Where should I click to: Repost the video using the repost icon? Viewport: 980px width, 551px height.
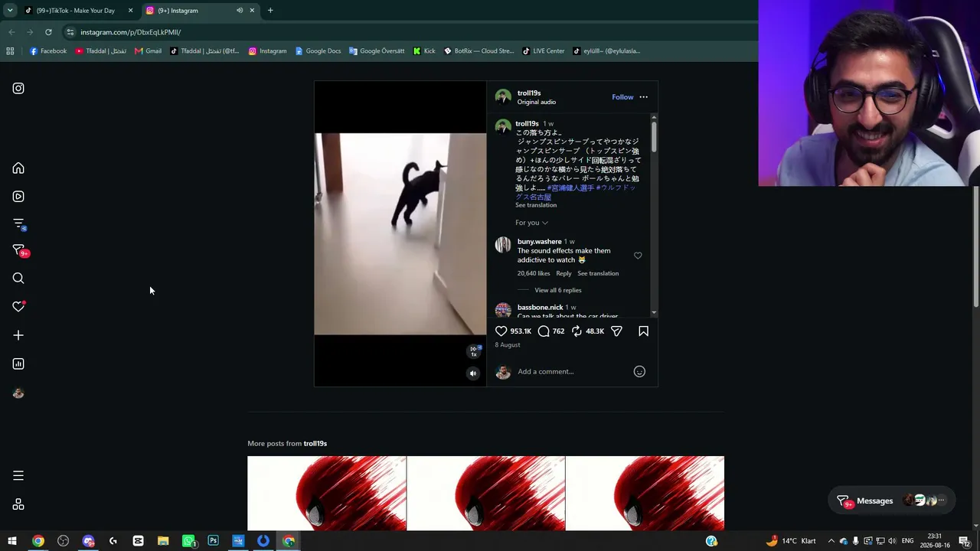point(577,331)
